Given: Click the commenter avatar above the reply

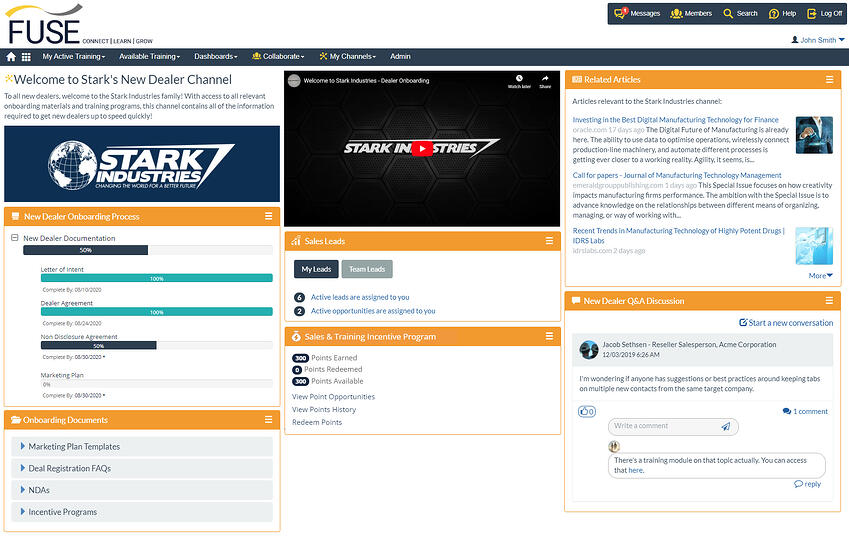Looking at the screenshot, I should coord(613,447).
